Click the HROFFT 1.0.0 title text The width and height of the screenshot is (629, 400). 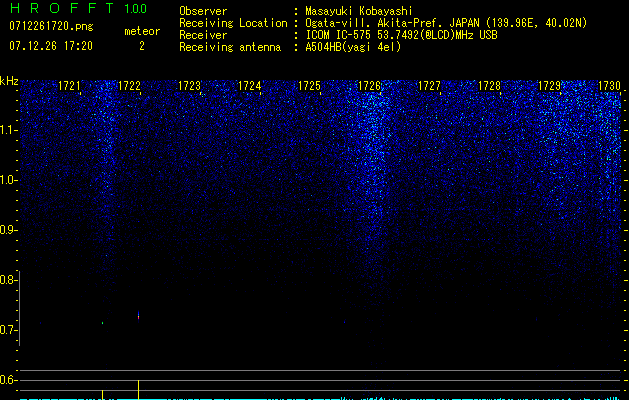[78, 8]
